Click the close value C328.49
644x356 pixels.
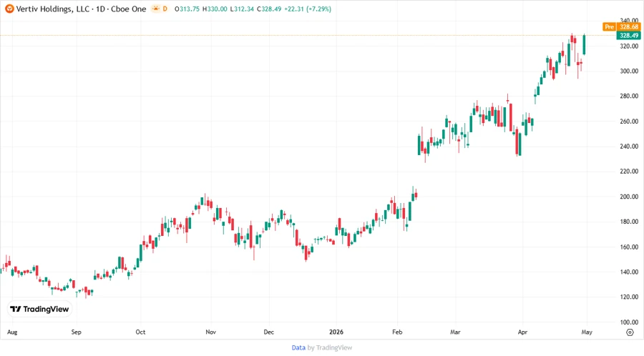[x=269, y=9]
